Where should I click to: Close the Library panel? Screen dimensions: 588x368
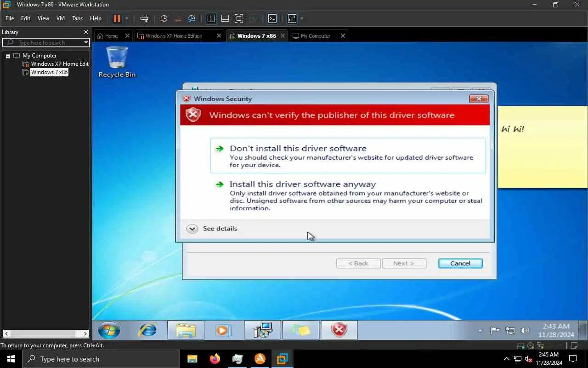pos(85,32)
